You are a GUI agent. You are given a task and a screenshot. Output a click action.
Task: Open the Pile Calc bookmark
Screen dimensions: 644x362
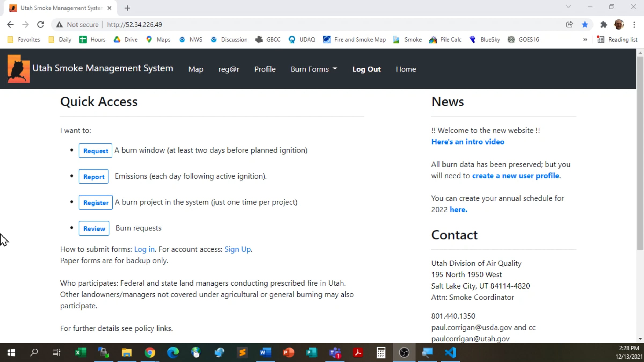[445, 40]
